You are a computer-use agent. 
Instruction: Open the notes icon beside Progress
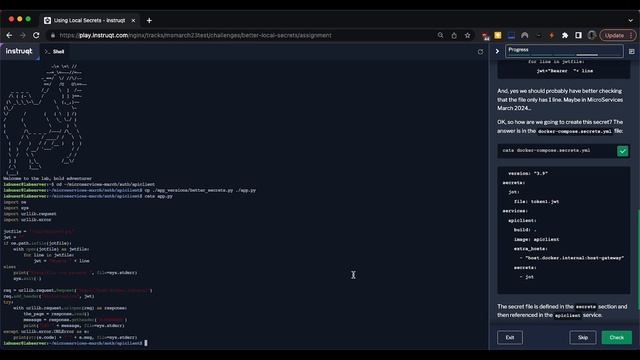[x=631, y=51]
